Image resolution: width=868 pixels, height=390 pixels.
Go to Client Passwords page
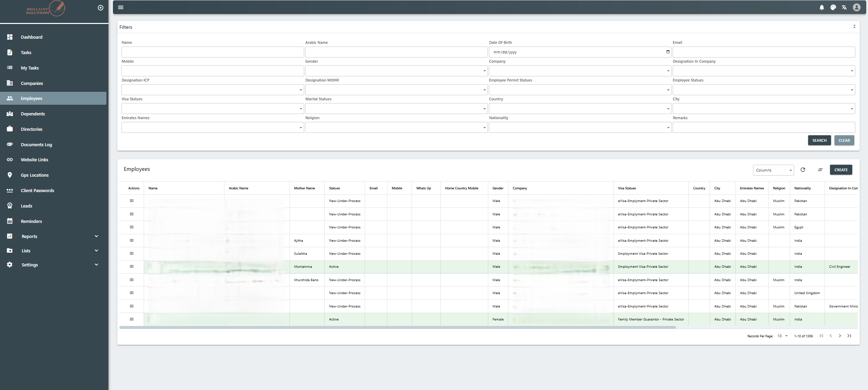[x=37, y=190]
